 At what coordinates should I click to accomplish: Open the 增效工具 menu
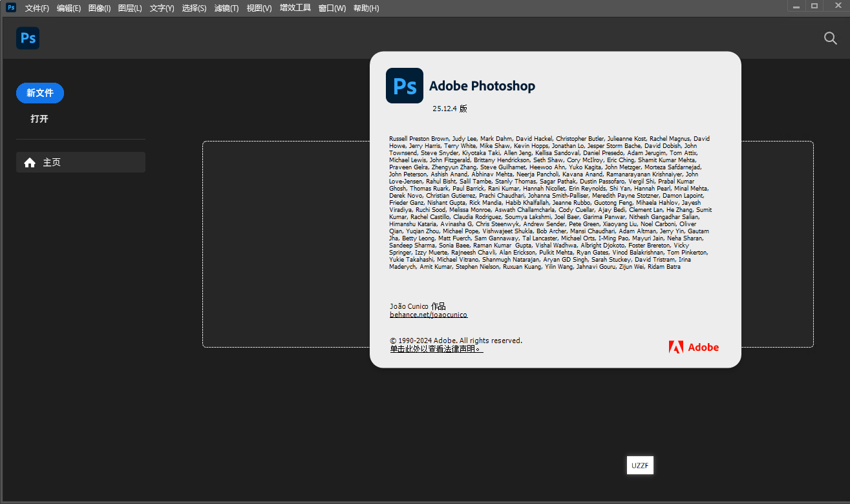coord(295,8)
